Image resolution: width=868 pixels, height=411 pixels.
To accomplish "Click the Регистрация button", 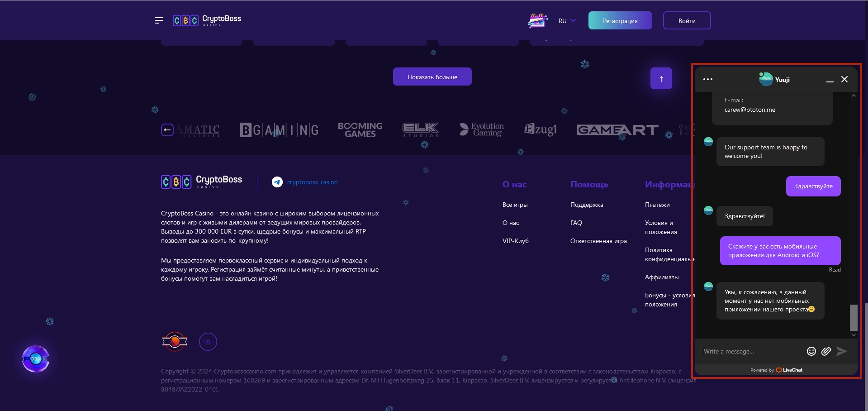I will pos(620,20).
